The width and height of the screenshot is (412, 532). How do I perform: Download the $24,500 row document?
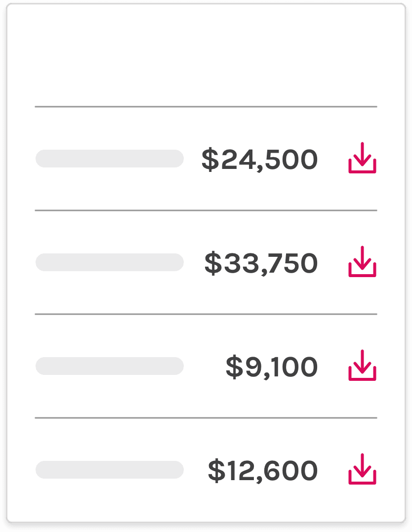(362, 158)
